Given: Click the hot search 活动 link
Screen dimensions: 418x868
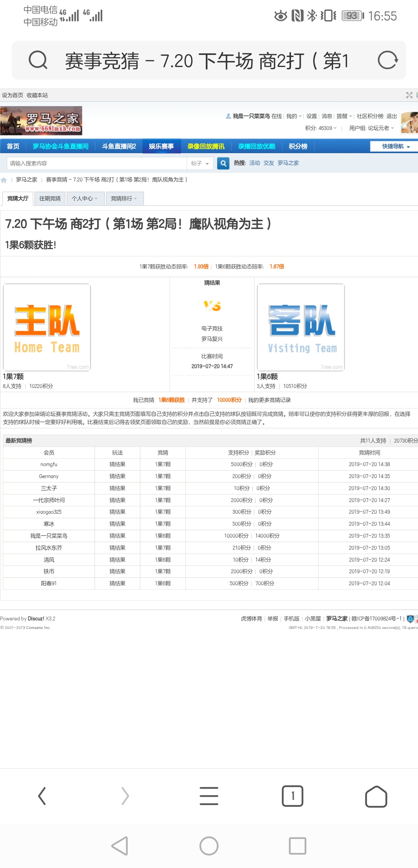Looking at the screenshot, I should (255, 163).
